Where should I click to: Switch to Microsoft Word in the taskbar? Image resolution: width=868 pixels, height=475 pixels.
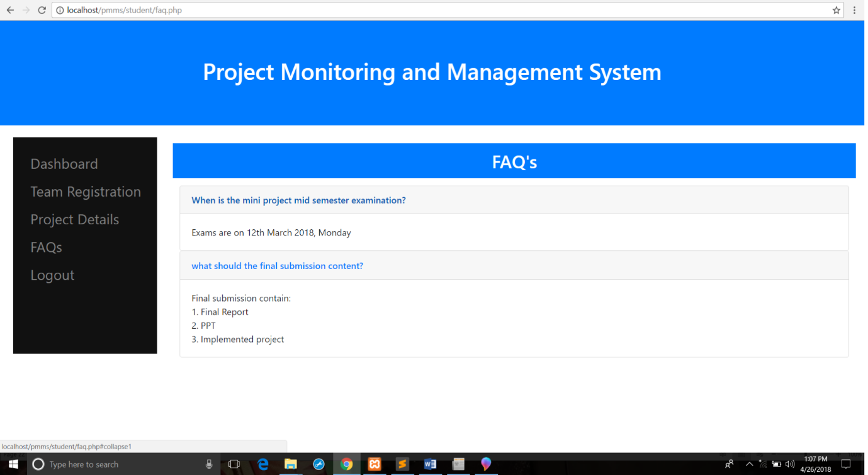[x=431, y=464]
